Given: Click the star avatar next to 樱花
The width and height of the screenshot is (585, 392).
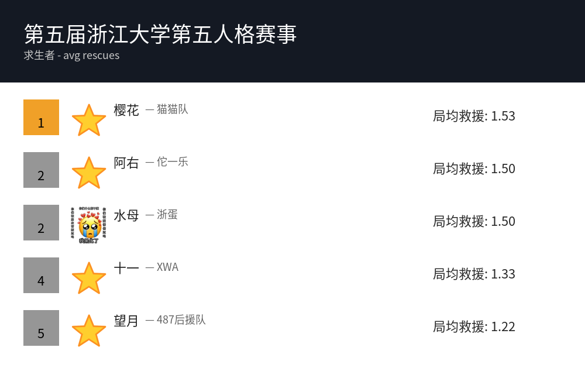Looking at the screenshot, I should tap(89, 120).
